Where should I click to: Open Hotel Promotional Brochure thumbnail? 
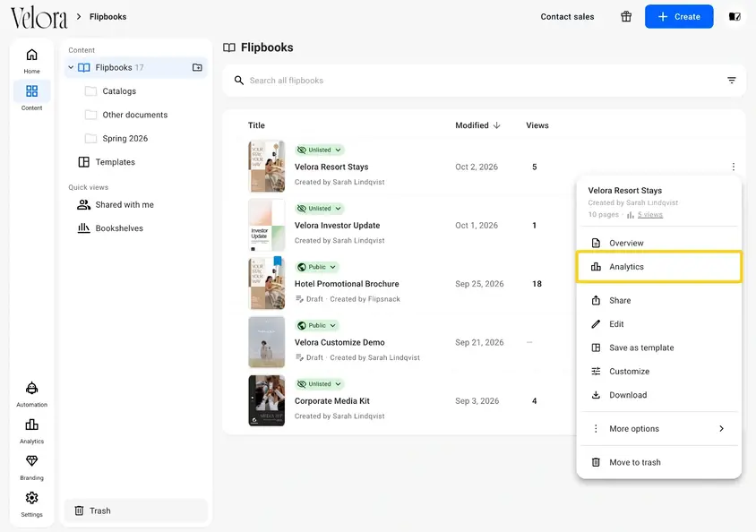tap(267, 283)
